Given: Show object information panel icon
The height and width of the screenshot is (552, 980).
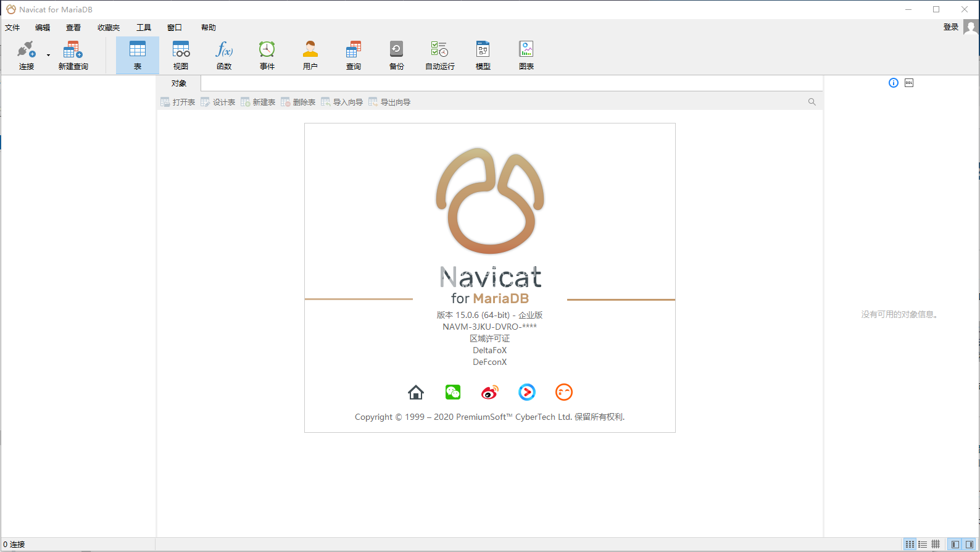Looking at the screenshot, I should 894,83.
